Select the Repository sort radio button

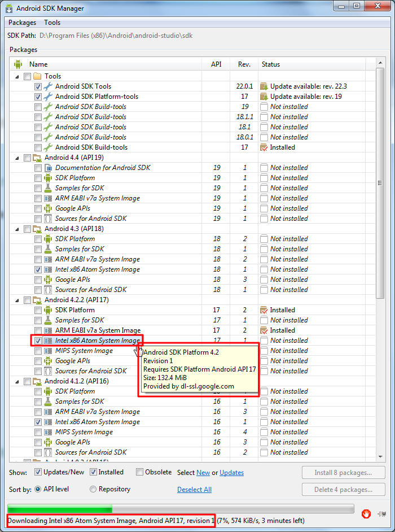(x=93, y=489)
